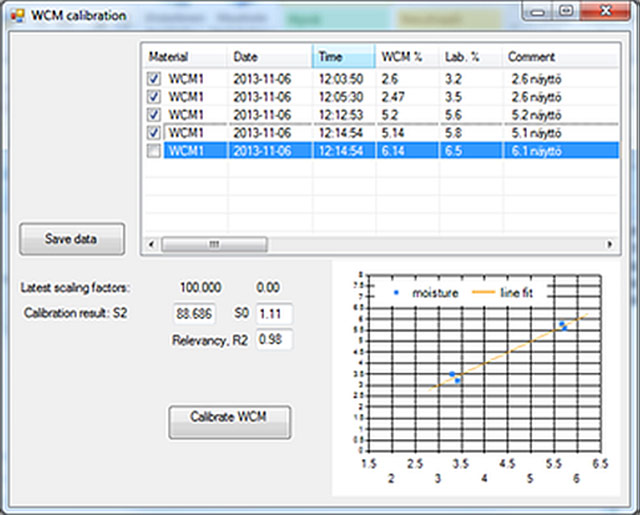This screenshot has width=640, height=515.
Task: Click the WCM % column header
Action: 406,57
